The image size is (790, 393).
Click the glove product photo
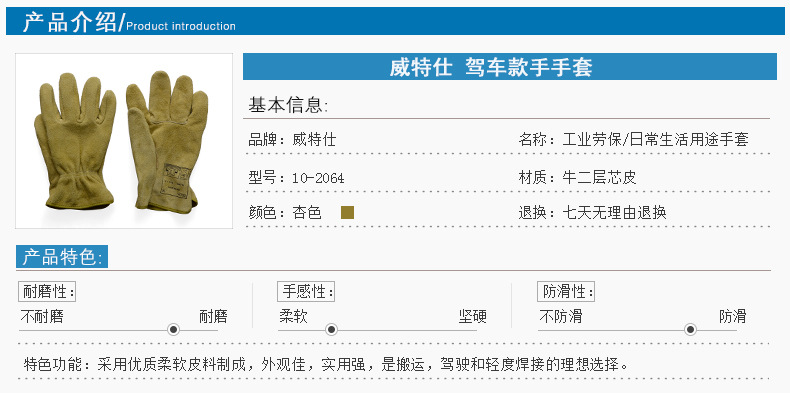click(124, 141)
